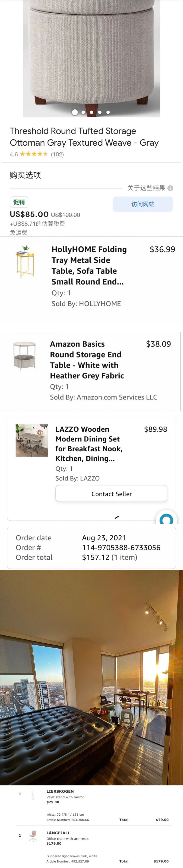Click the Amazon Basics storage table image
The width and height of the screenshot is (183, 868).
click(x=24, y=355)
